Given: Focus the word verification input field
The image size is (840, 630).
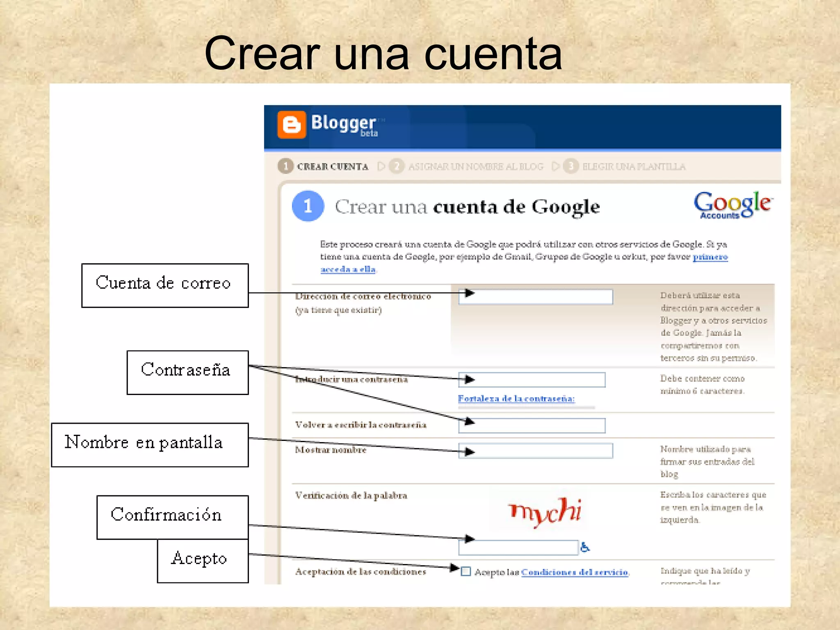Looking at the screenshot, I should coord(518,548).
